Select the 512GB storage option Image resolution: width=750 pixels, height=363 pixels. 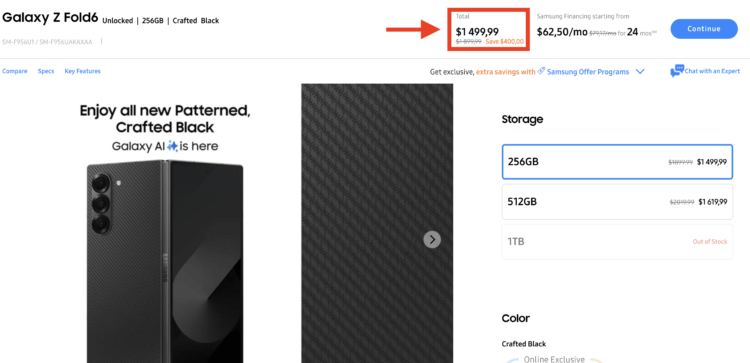pos(617,202)
